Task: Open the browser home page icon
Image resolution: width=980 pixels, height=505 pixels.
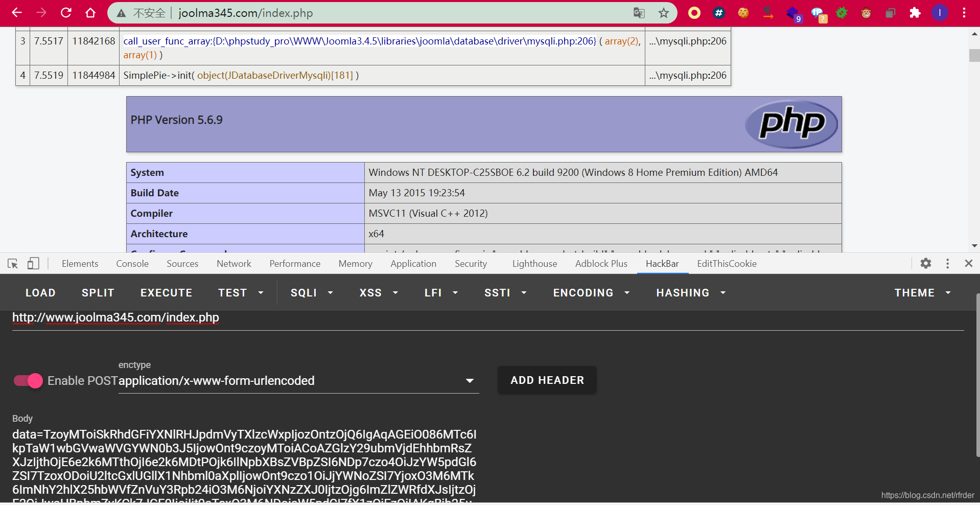Action: pyautogui.click(x=90, y=13)
